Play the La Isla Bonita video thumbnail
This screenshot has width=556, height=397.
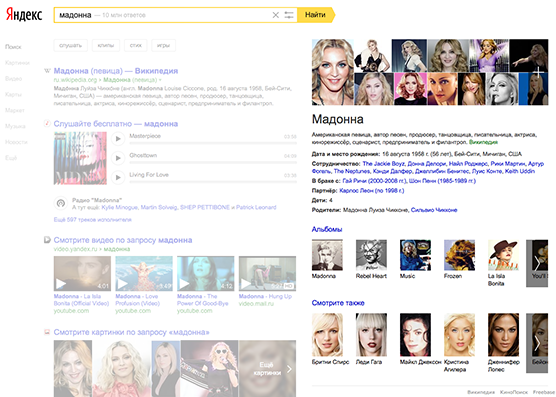(82, 274)
